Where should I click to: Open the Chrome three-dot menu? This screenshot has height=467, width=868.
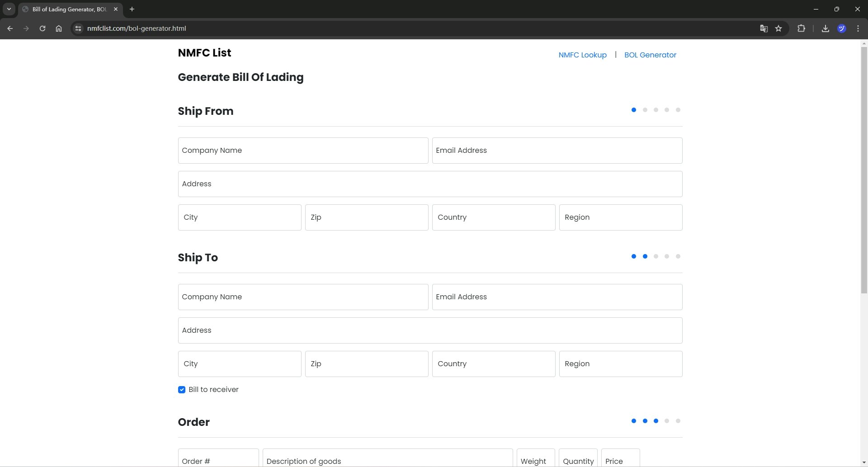tap(858, 28)
